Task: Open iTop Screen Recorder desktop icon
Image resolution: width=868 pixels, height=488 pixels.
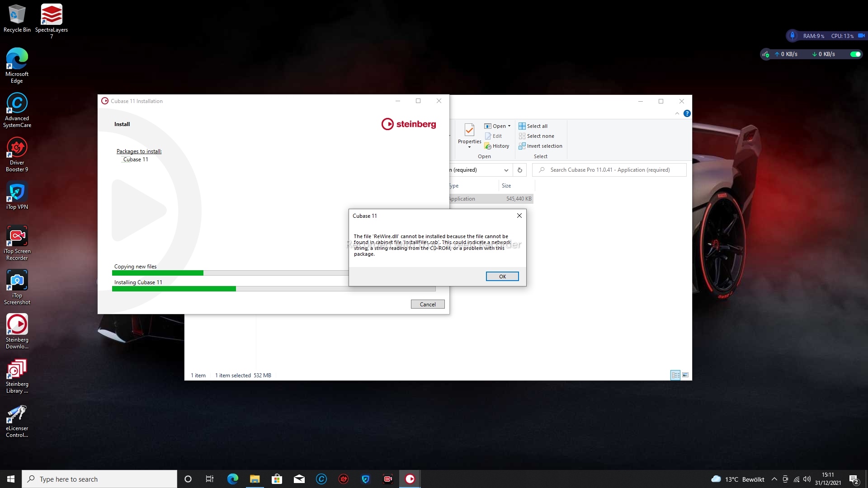Action: (17, 243)
